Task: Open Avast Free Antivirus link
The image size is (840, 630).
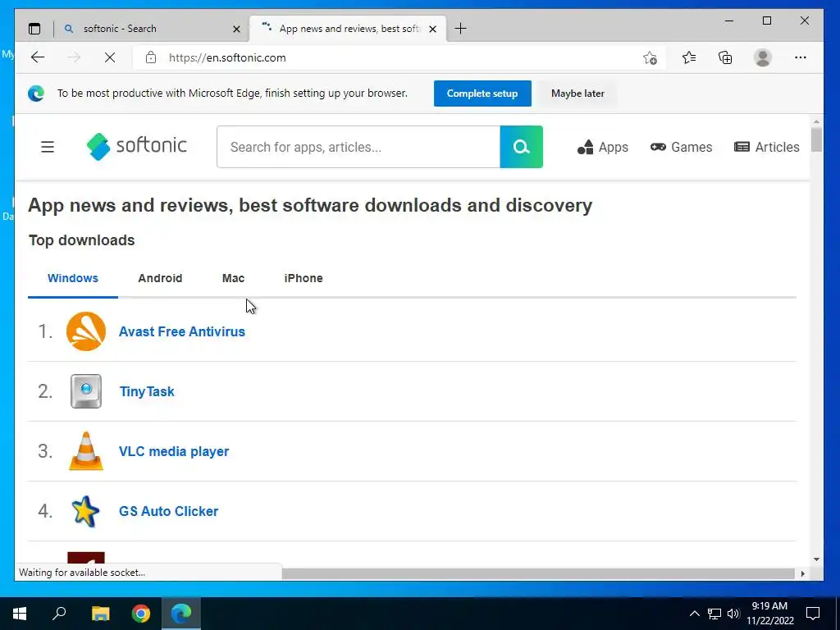Action: point(182,331)
